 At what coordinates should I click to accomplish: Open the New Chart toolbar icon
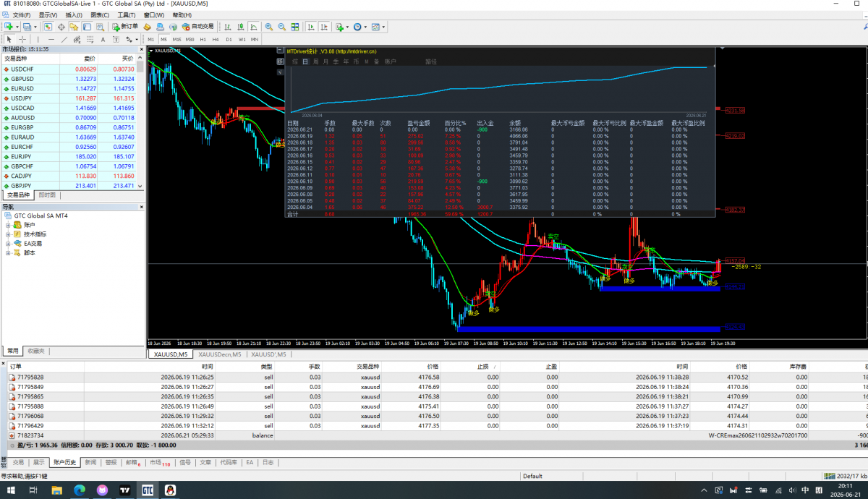point(9,27)
